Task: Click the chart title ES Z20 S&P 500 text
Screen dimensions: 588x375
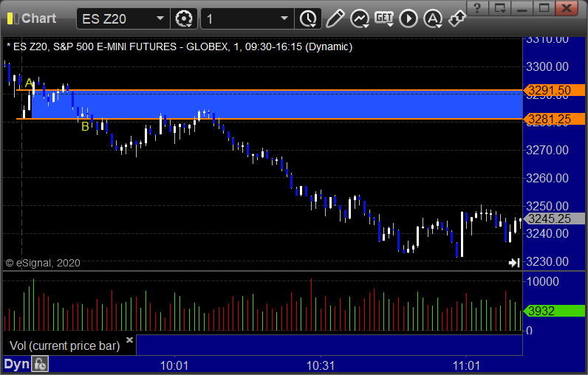Action: coord(180,47)
